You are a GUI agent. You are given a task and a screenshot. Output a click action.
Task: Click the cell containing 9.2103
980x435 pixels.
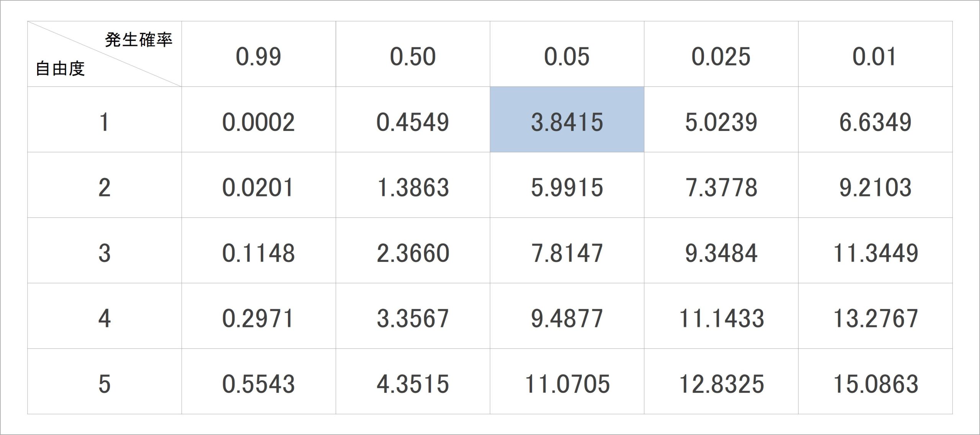[x=875, y=185]
